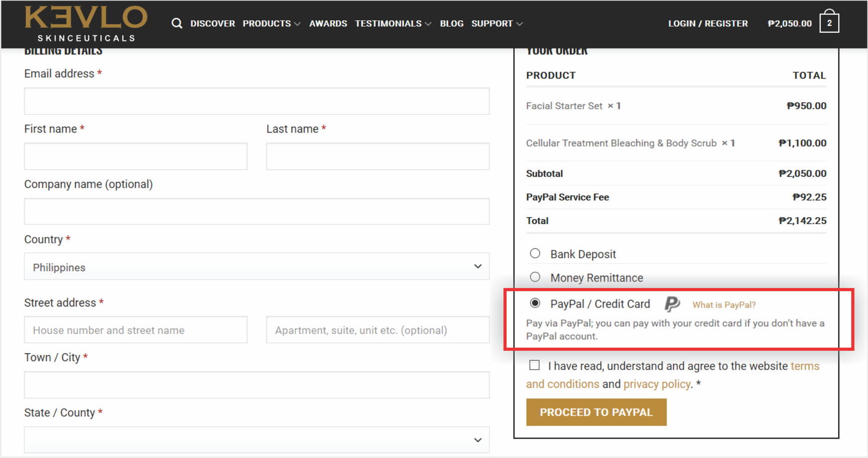Expand the Support menu
The height and width of the screenshot is (458, 868).
point(496,23)
